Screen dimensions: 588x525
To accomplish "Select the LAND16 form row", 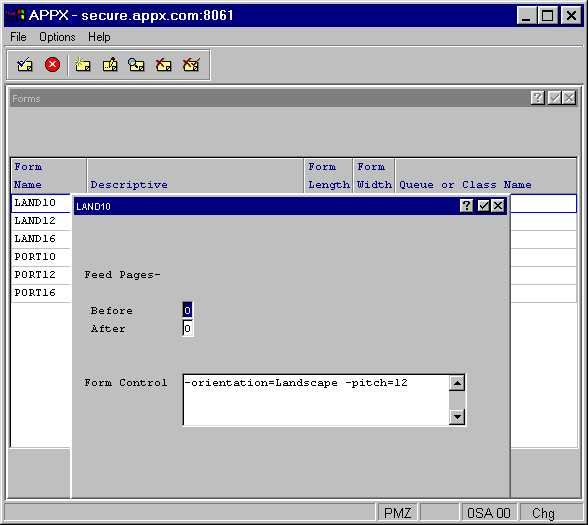I will coord(41,239).
